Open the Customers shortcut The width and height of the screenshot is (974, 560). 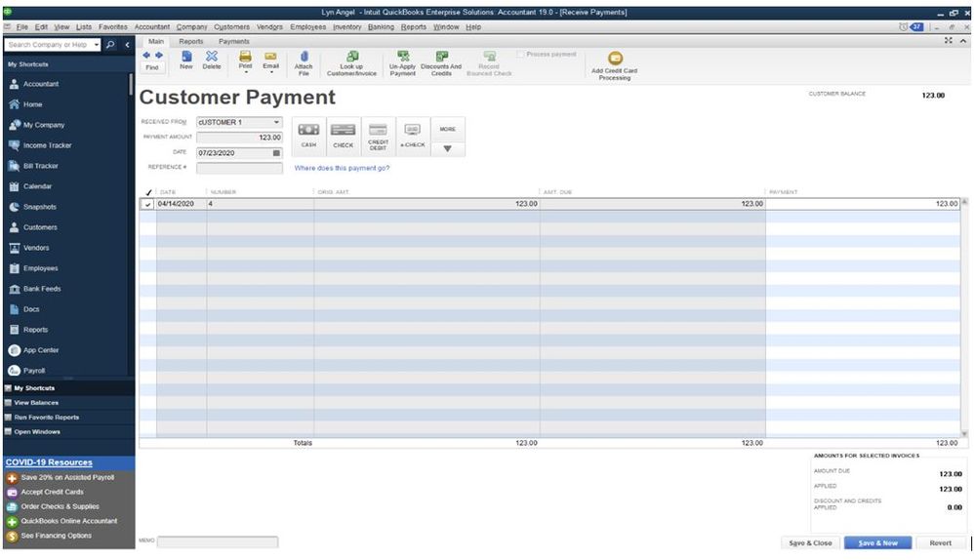click(x=33, y=227)
